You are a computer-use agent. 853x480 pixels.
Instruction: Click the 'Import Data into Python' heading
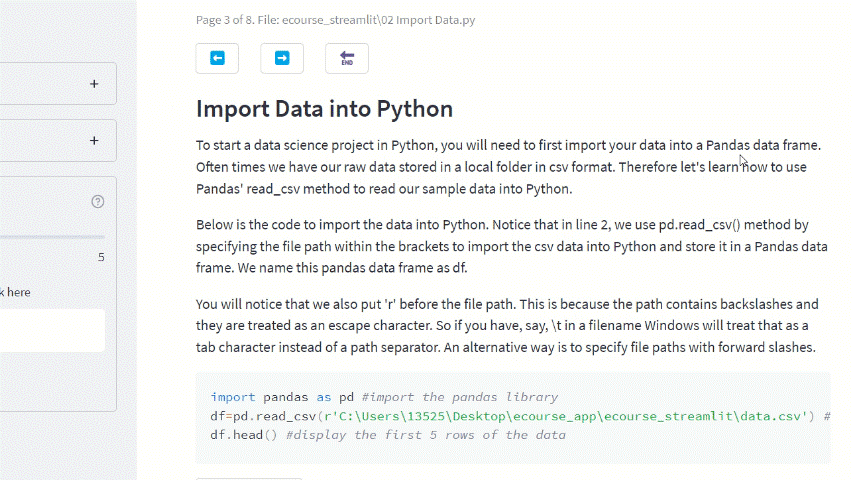[324, 109]
